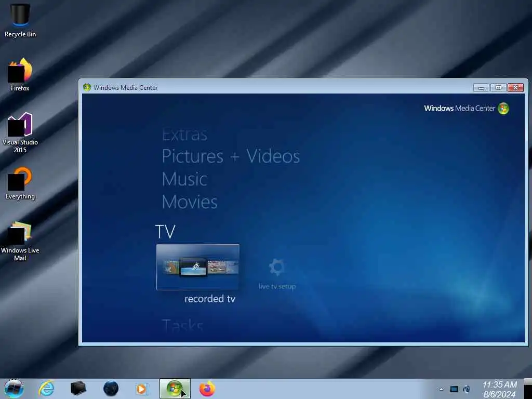This screenshot has height=399, width=532.
Task: Open the recorded tv tile
Action: pos(198,267)
